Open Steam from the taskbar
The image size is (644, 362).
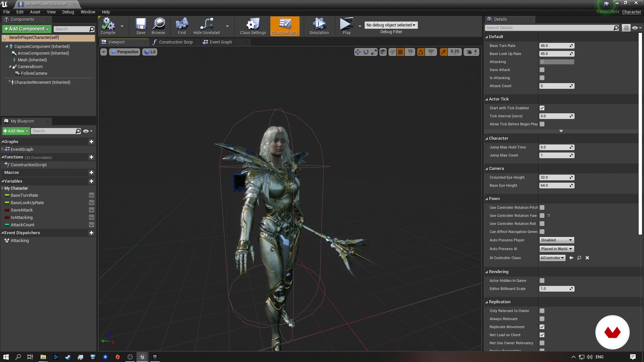click(x=68, y=357)
